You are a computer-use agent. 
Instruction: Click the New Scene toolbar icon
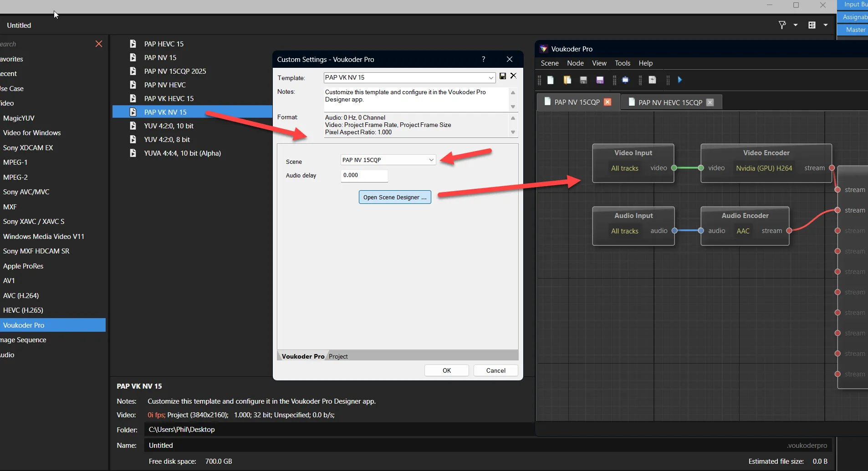tap(551, 80)
